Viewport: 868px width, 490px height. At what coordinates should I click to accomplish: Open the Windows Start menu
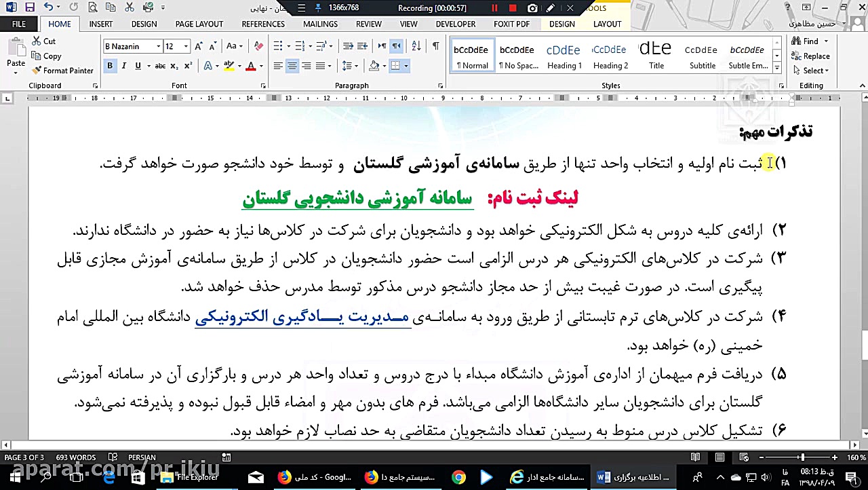tap(14, 477)
